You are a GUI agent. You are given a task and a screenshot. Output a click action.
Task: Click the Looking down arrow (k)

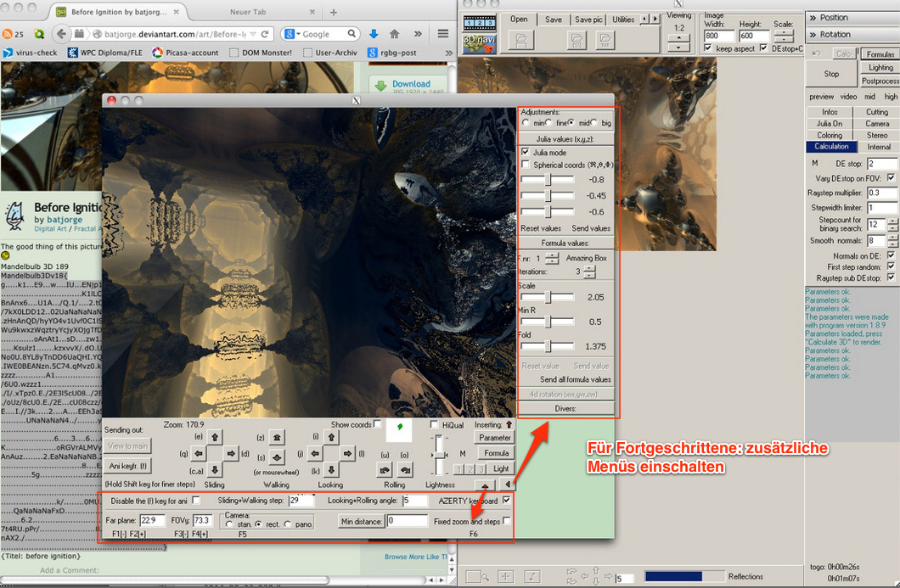331,470
